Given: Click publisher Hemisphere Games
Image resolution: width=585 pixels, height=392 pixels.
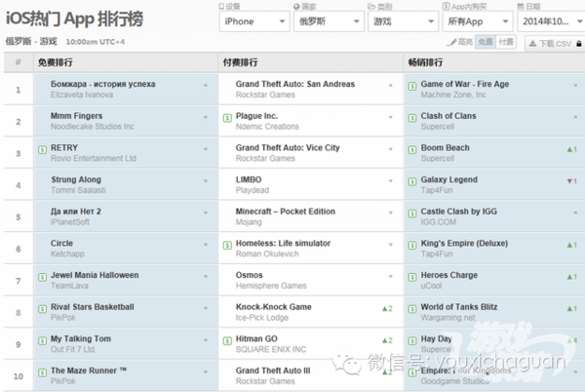Looking at the screenshot, I should [x=271, y=286].
